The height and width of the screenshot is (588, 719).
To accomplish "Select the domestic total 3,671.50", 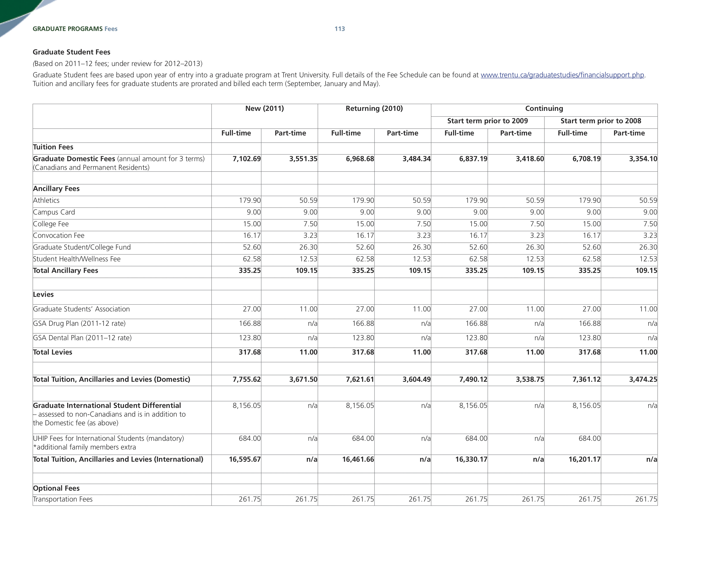I will 303,379.
